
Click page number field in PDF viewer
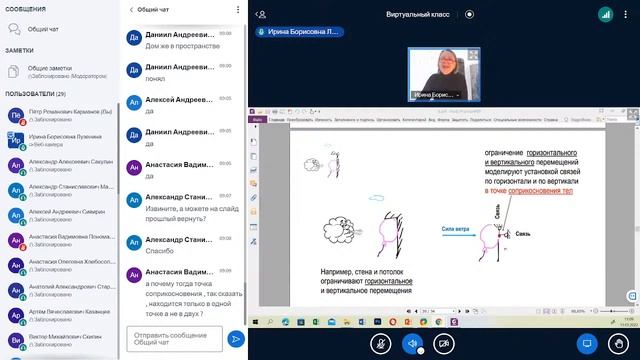tap(438, 311)
